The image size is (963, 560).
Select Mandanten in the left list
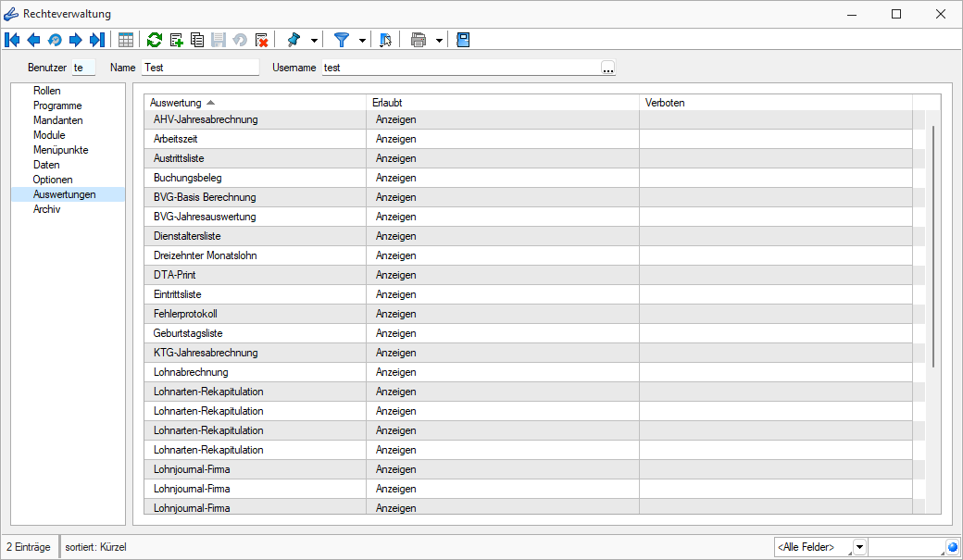[57, 120]
